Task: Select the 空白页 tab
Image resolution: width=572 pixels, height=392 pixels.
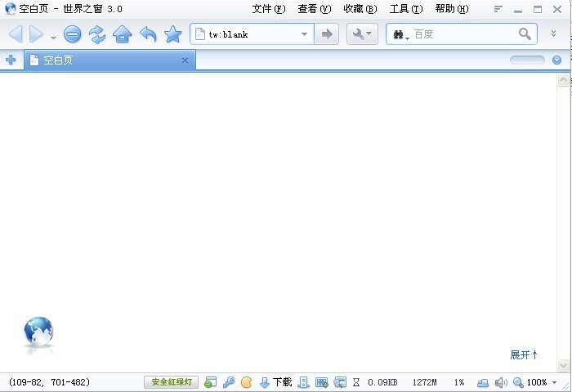Action: click(109, 60)
